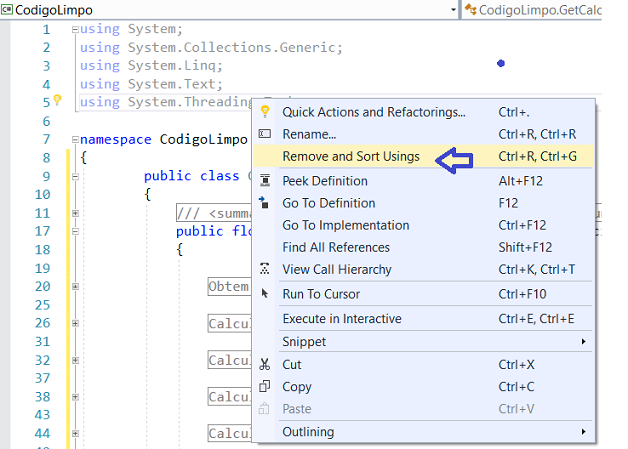Image resolution: width=628 pixels, height=449 pixels.
Task: Click the View Call Hierarchy icon
Action: 265,269
